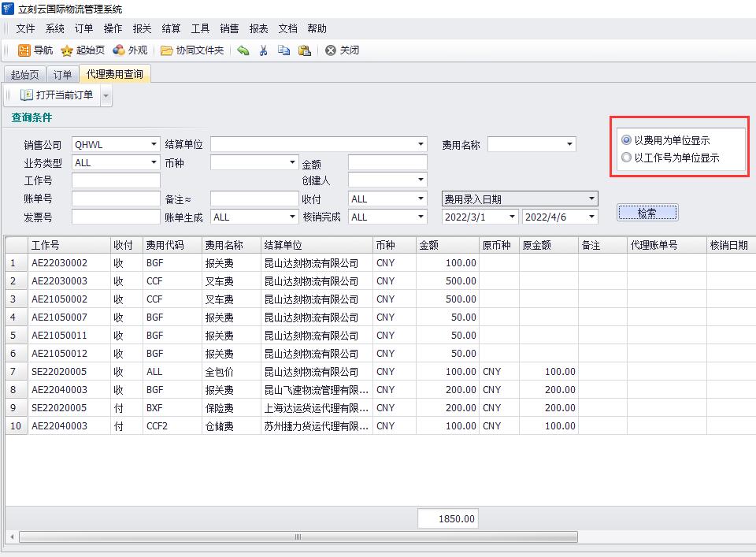Click into the 账单号 input field
Screen dimensions: 756x557
click(x=116, y=199)
